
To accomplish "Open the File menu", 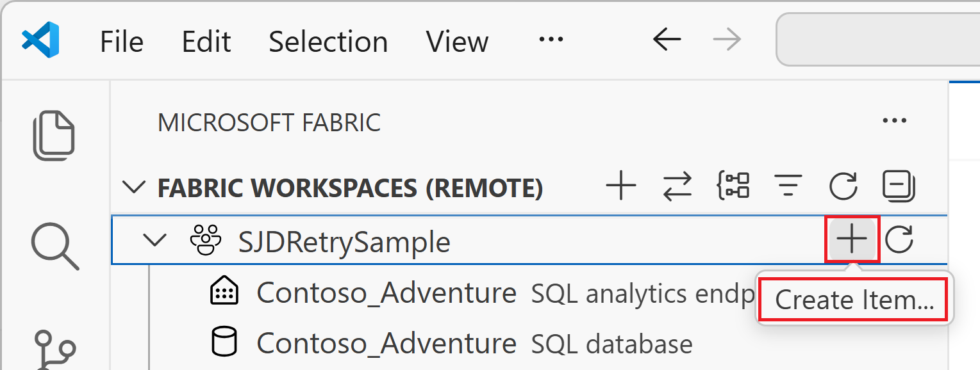I will [122, 42].
